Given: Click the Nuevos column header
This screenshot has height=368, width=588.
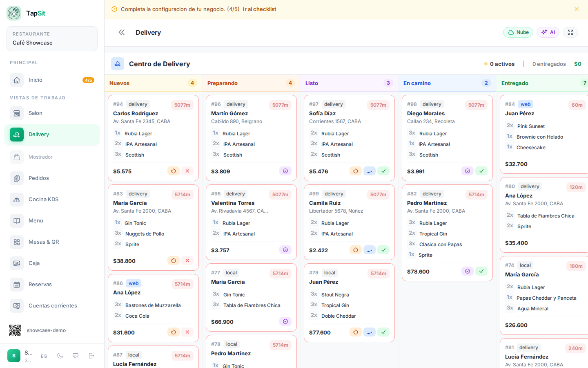Looking at the screenshot, I should [x=154, y=83].
